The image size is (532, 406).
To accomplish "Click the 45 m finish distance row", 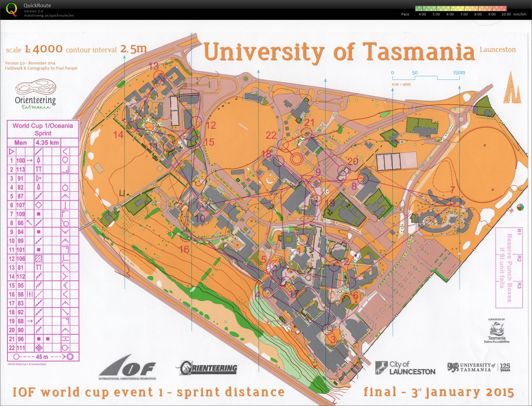I will pos(43,357).
